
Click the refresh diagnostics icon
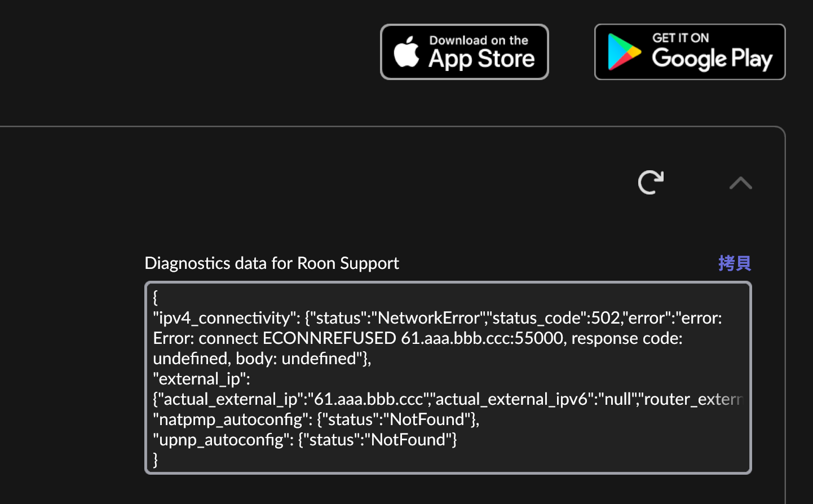click(651, 182)
